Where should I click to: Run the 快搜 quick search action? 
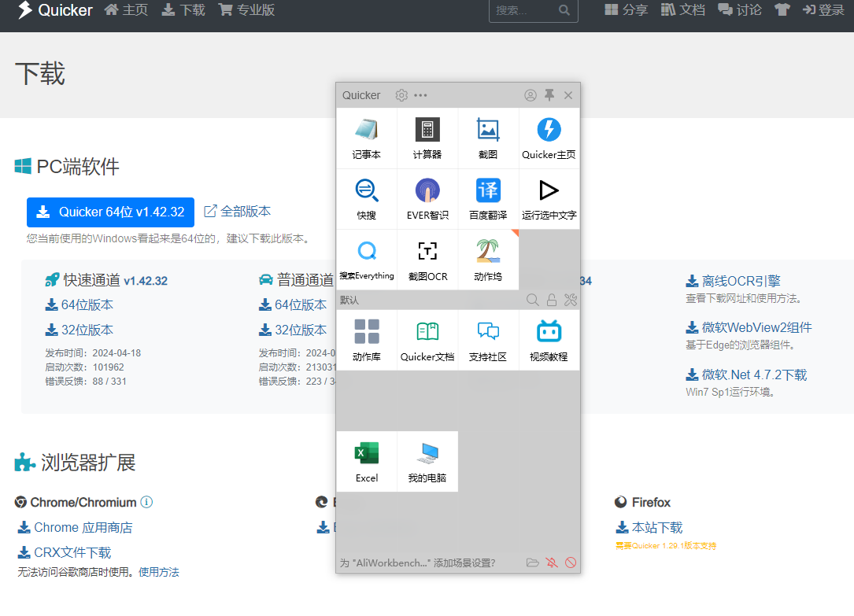coord(367,199)
